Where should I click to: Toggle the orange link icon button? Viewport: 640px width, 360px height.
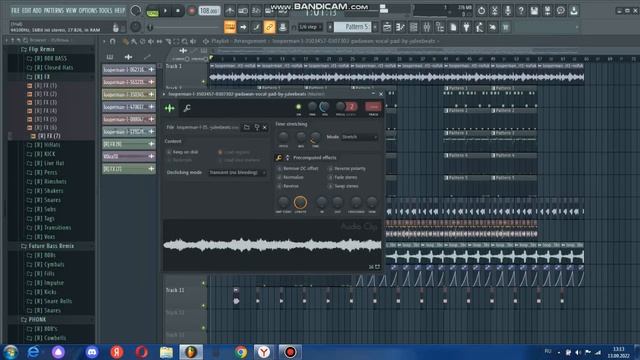coord(269,27)
